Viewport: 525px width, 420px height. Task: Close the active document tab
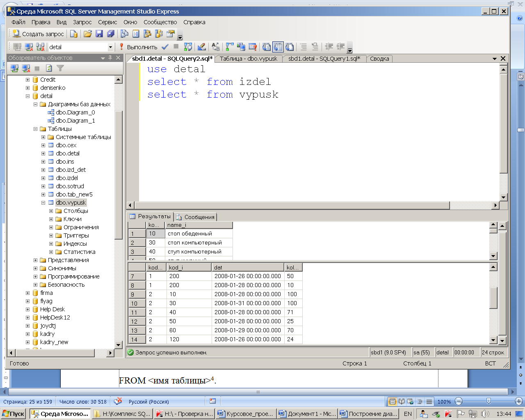tap(503, 58)
